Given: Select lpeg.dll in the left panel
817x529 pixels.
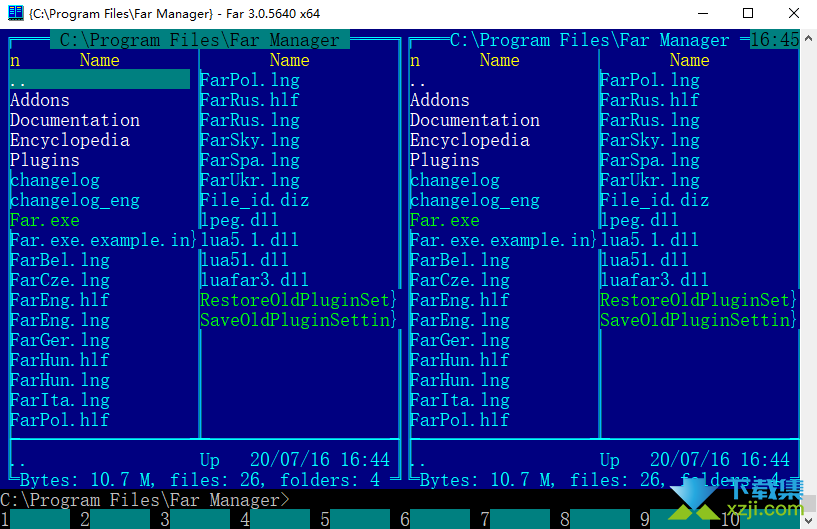Looking at the screenshot, I should [x=240, y=220].
